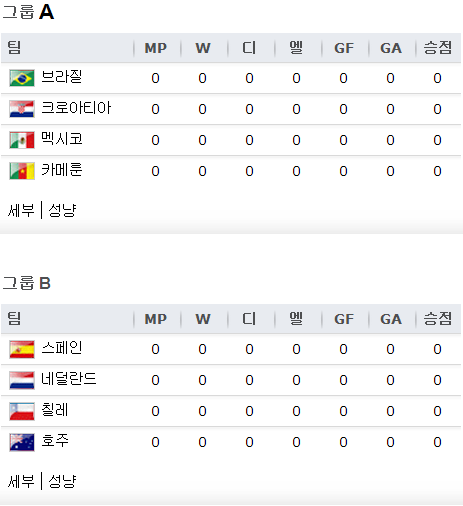Click the Australia flag icon
The image size is (463, 506).
pyautogui.click(x=22, y=442)
